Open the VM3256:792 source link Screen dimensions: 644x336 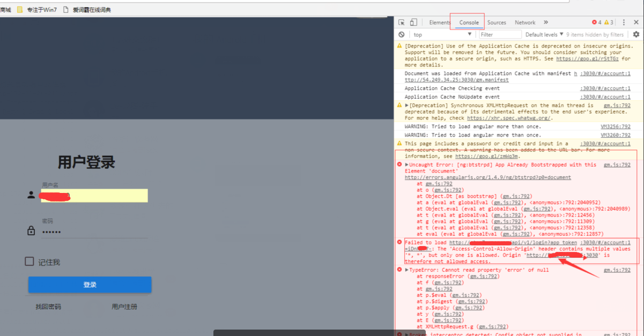616,127
